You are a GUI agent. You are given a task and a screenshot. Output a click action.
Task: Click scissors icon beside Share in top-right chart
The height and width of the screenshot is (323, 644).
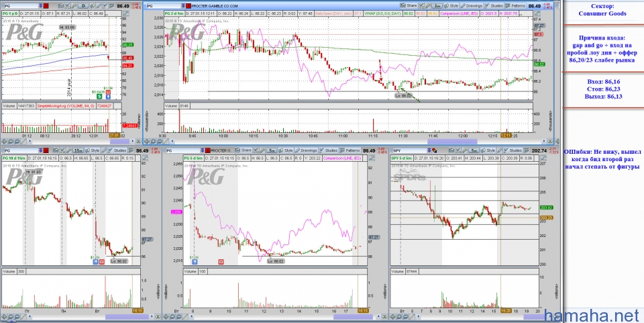coord(421,6)
